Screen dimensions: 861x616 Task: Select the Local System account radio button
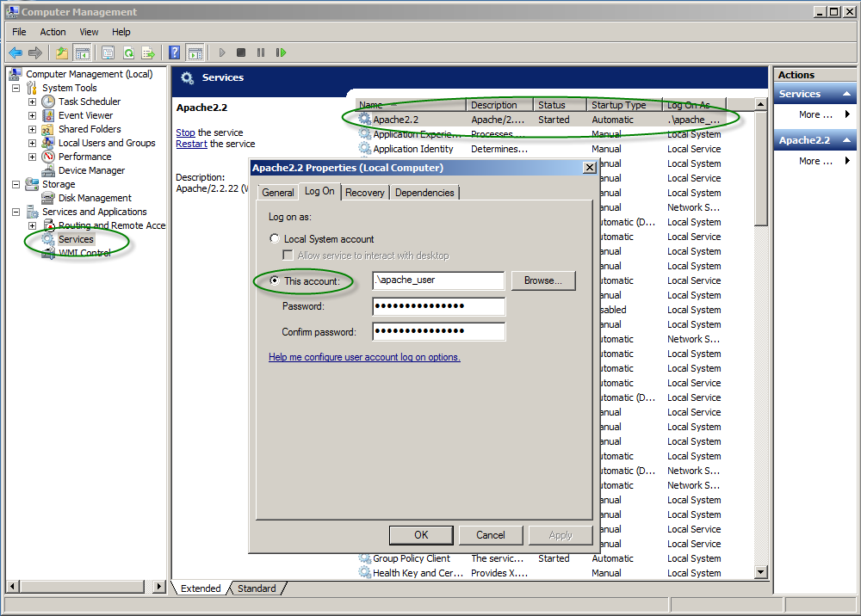pyautogui.click(x=275, y=238)
